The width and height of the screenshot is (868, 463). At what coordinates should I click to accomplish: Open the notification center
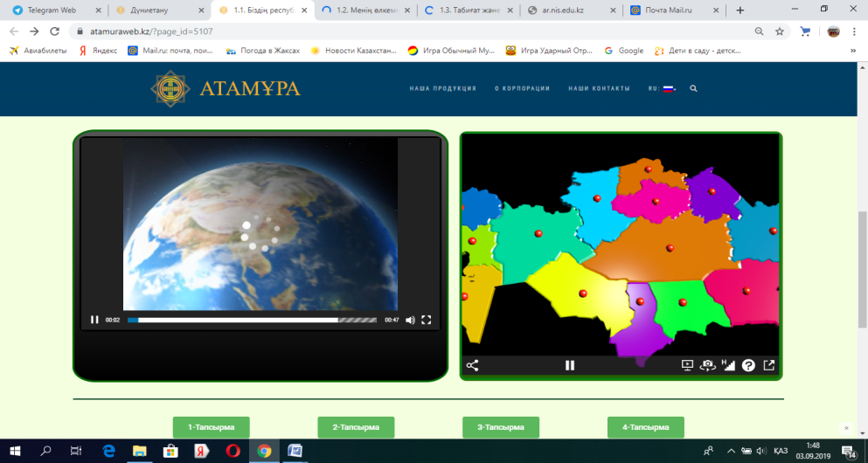(x=849, y=451)
